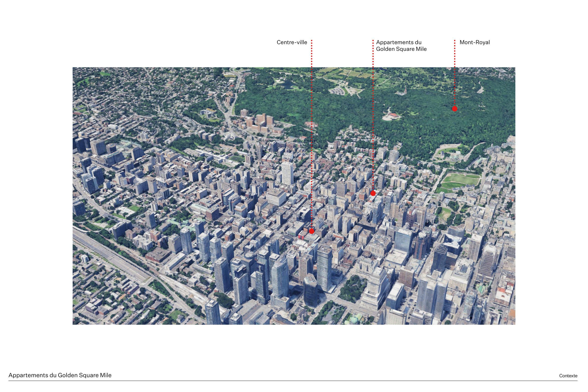The height and width of the screenshot is (392, 588).
Task: Click the red-roofed chalet clearing in the forest
Action: [393, 116]
